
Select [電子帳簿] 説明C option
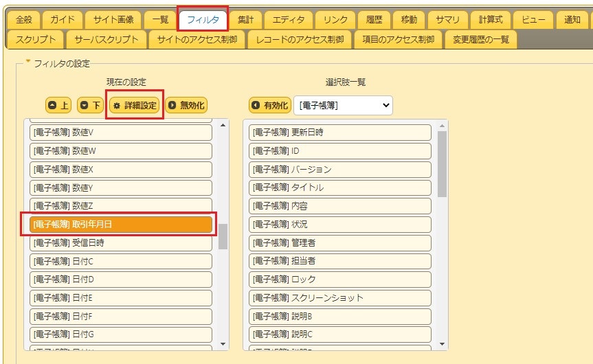[340, 334]
